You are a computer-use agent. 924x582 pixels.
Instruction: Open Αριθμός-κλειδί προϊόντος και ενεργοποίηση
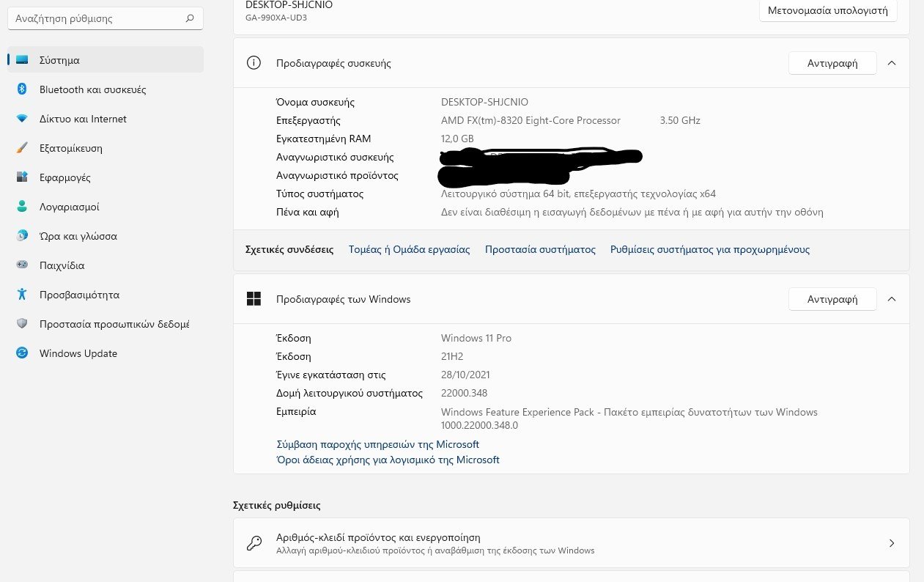coord(571,543)
